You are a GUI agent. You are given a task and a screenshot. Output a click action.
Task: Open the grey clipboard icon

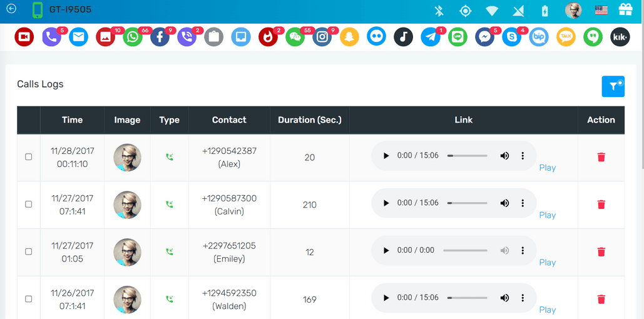click(214, 37)
